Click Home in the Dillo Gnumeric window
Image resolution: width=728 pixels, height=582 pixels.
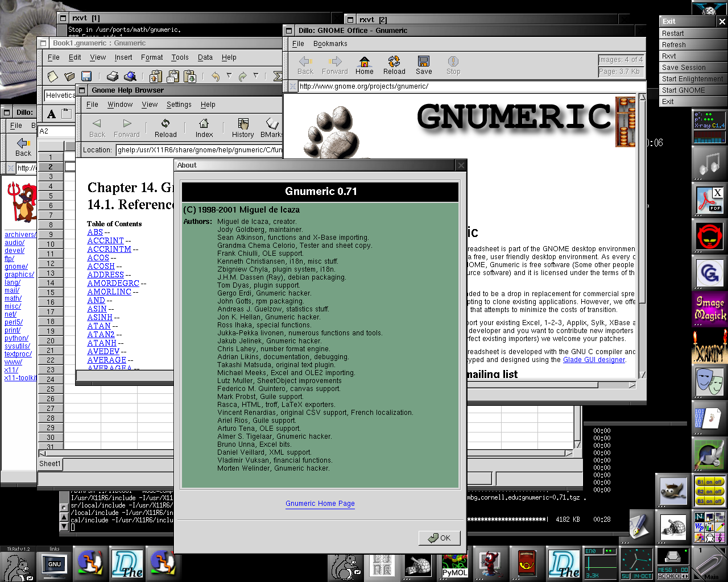tap(365, 65)
